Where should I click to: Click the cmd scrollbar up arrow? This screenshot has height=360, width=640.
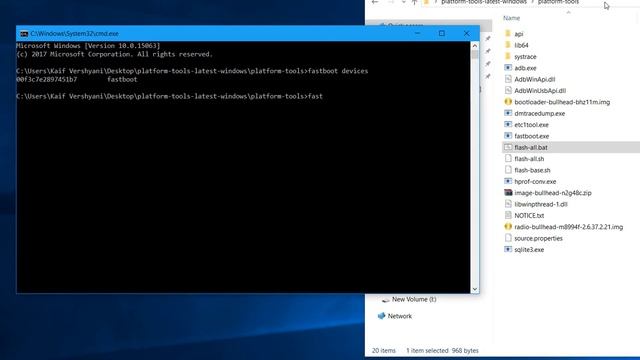pyautogui.click(x=475, y=46)
